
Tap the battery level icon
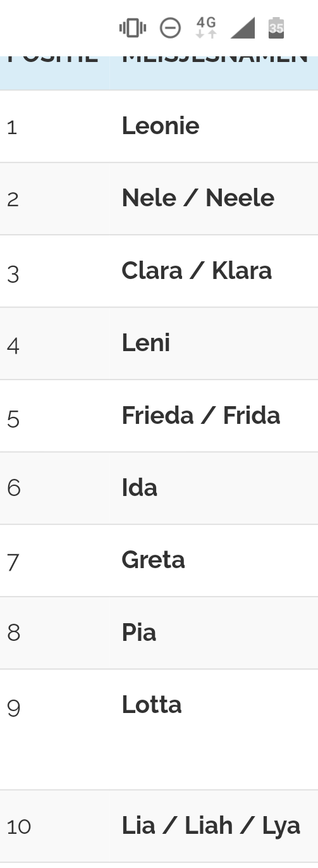(276, 28)
